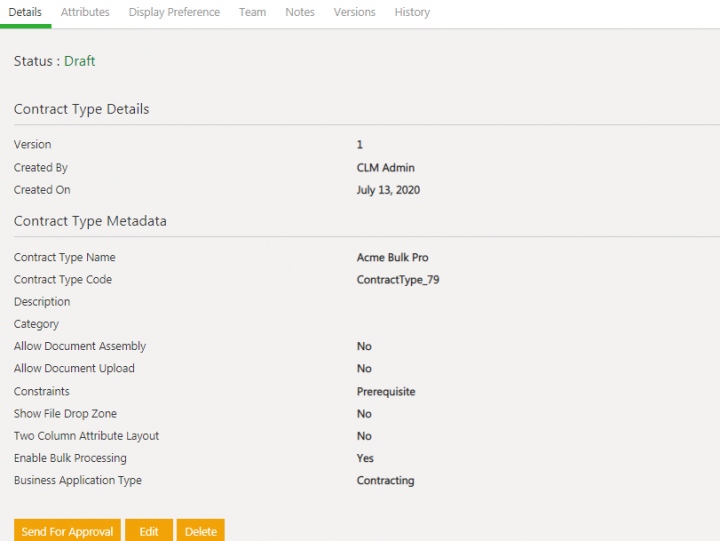The height and width of the screenshot is (541, 720).
Task: Switch to the Versions tab
Action: [354, 12]
